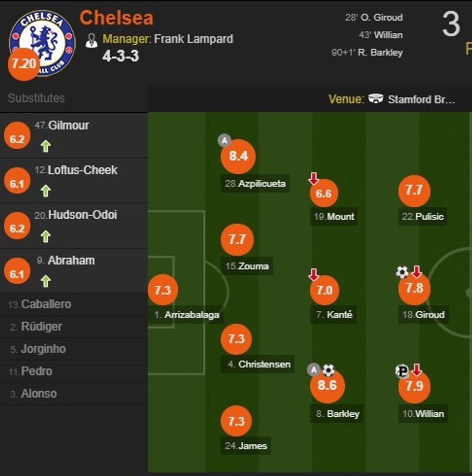472x476 pixels.
Task: Select the Substitutes header
Action: pos(36,98)
